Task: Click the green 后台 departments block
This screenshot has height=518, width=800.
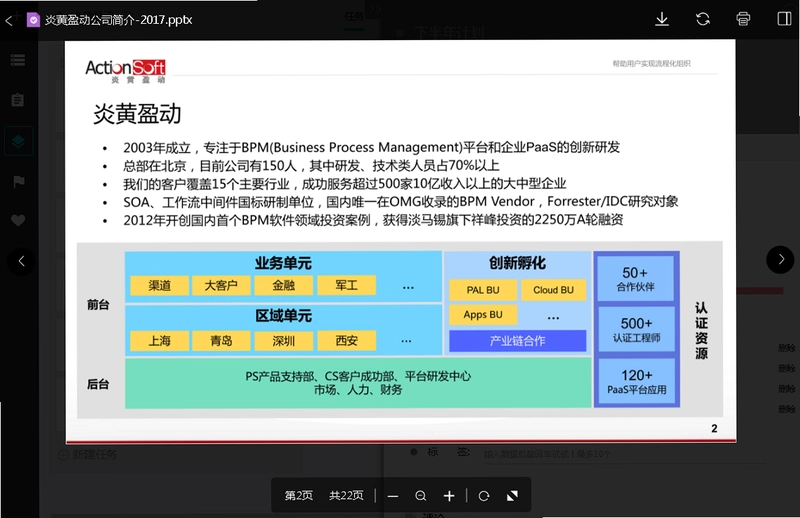Action: click(358, 383)
